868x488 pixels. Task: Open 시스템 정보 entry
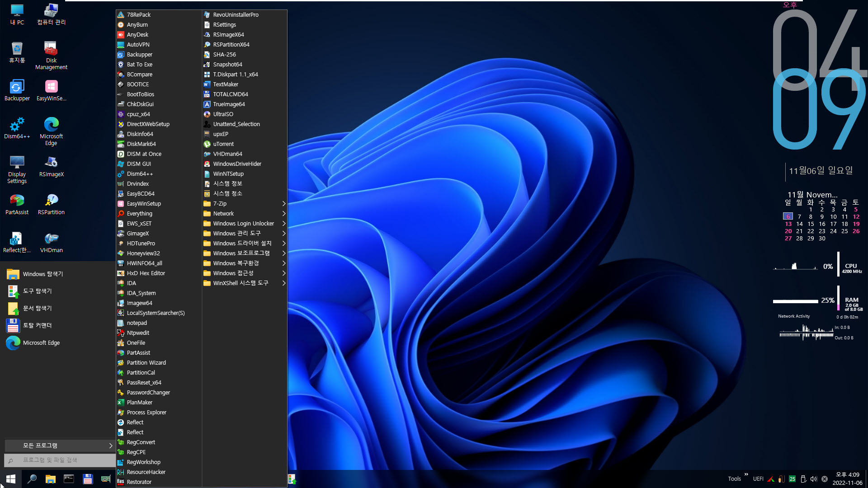(245, 184)
